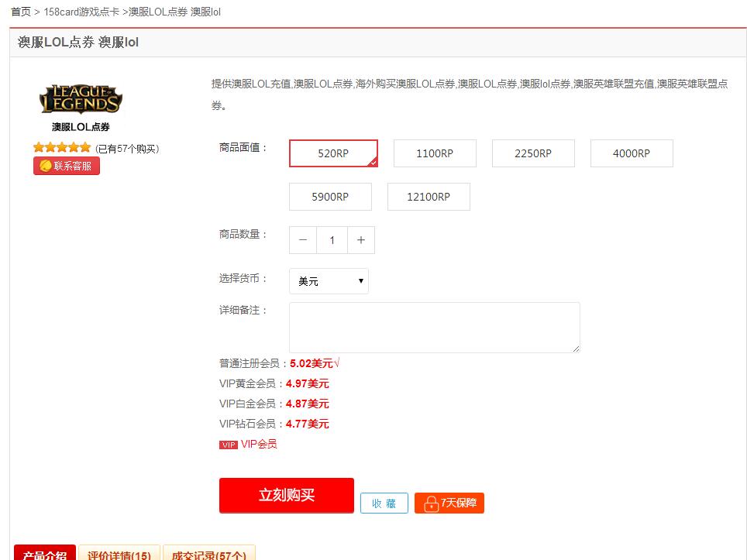Go to 首页 breadcrumb link
This screenshot has width=747, height=560.
[21, 12]
